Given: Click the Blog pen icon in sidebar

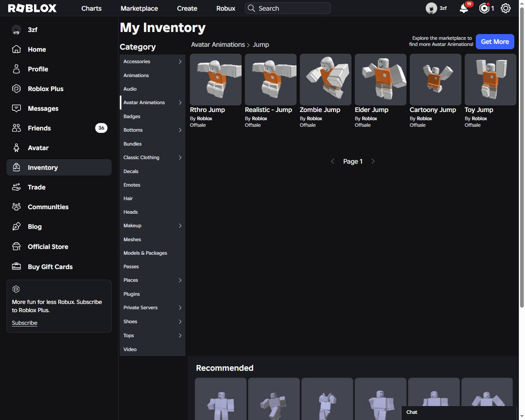Looking at the screenshot, I should click(16, 226).
